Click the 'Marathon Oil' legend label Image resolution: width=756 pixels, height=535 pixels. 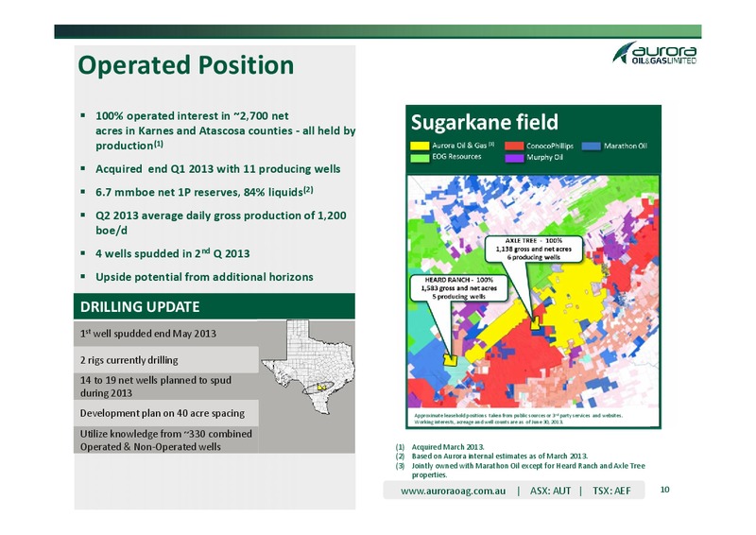(626, 146)
